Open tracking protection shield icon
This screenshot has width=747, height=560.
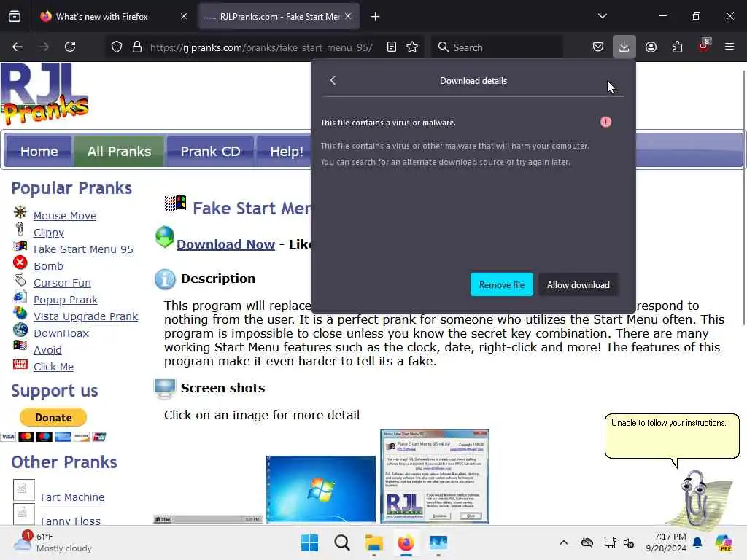coord(117,47)
